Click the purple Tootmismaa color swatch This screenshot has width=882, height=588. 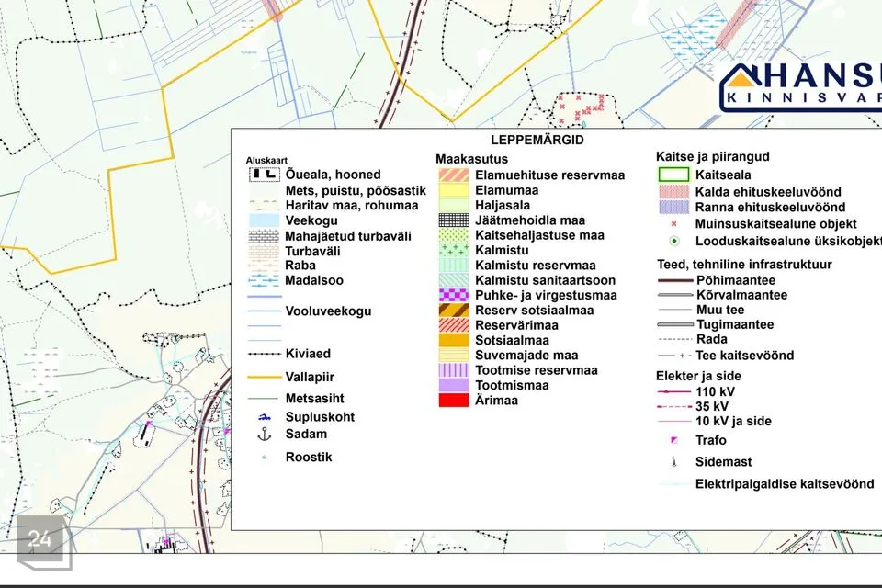pyautogui.click(x=454, y=385)
